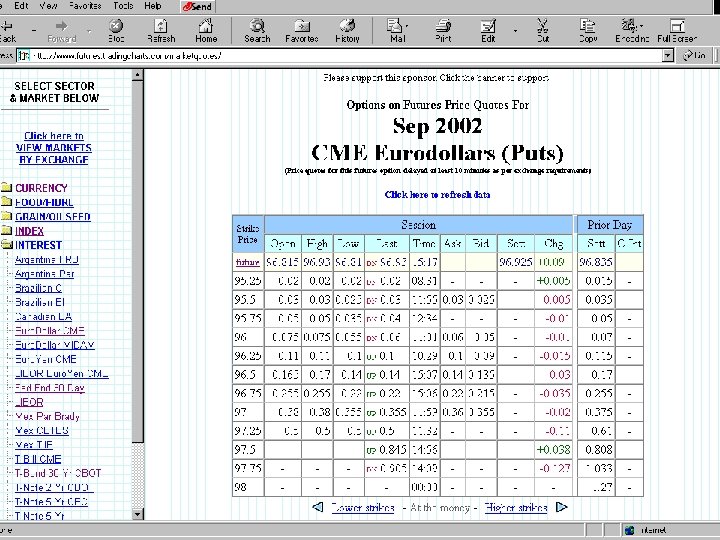720x540 pixels.
Task: Click the 97.5 strike price cell
Action: click(x=248, y=450)
